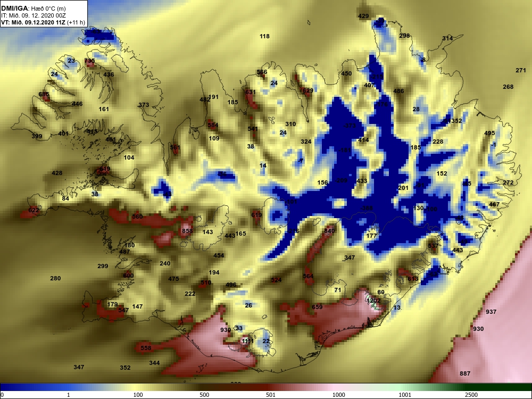Click the map value '629'
Image resolution: width=532 pixels, height=399 pixels.
(x=308, y=90)
